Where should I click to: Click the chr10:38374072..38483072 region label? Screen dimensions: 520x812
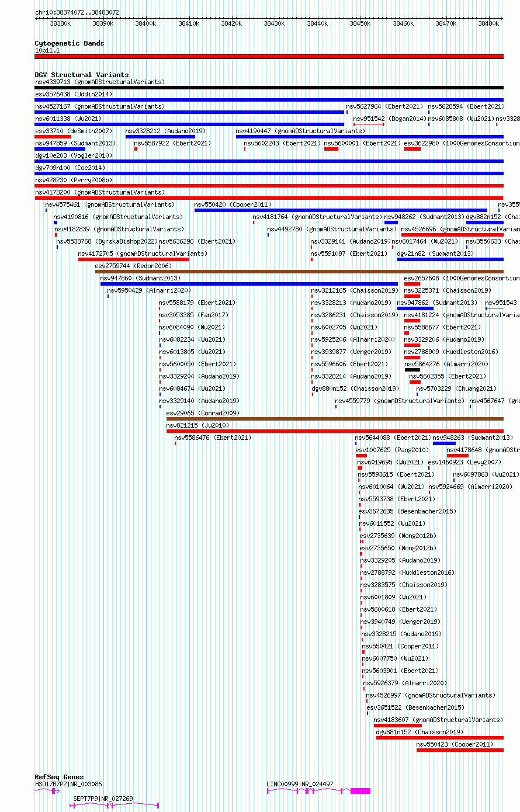coord(77,12)
